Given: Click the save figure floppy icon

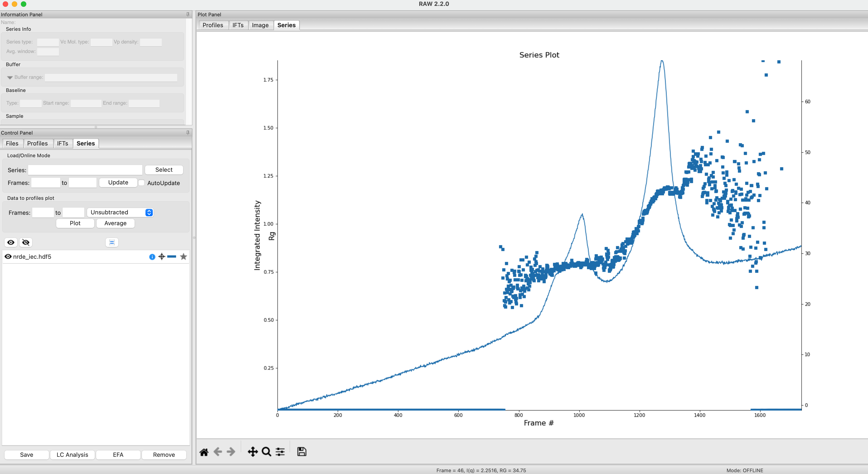Looking at the screenshot, I should [x=302, y=452].
